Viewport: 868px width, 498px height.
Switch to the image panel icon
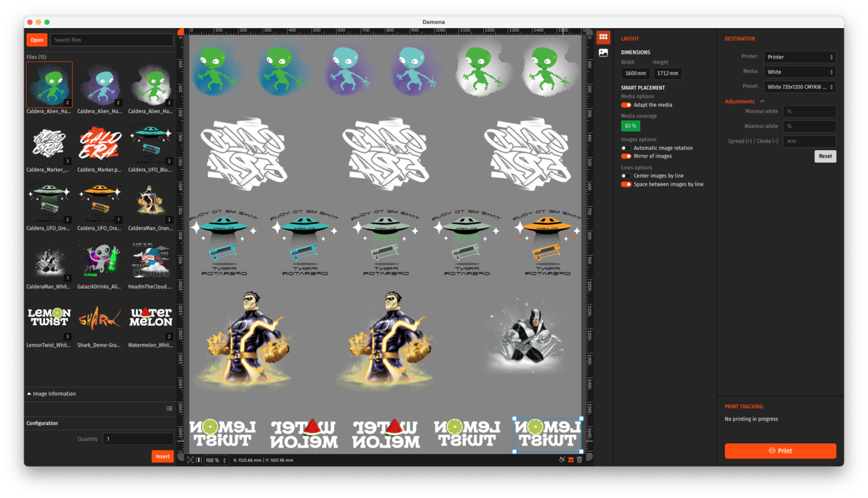coord(603,53)
